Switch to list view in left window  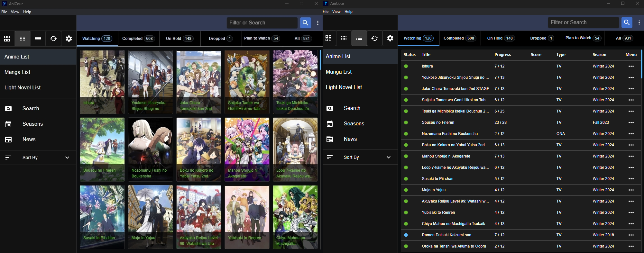point(38,39)
